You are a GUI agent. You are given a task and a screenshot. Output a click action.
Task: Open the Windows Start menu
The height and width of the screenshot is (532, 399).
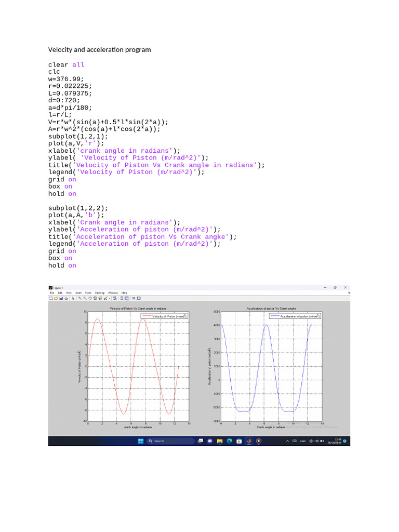[141, 441]
